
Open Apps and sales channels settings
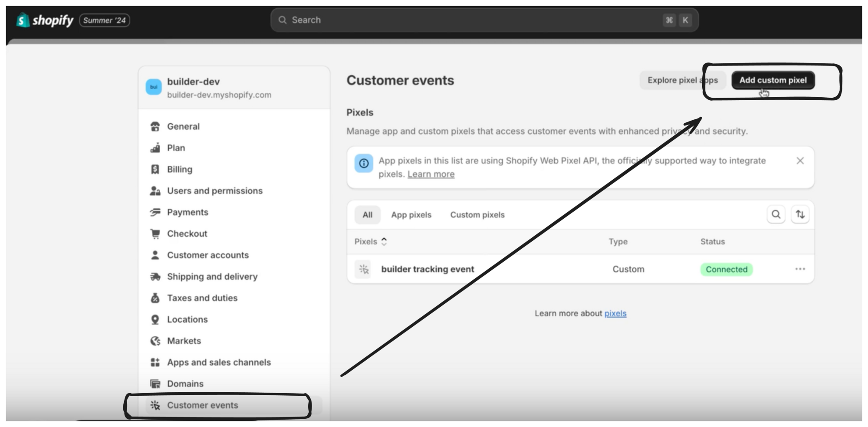219,362
